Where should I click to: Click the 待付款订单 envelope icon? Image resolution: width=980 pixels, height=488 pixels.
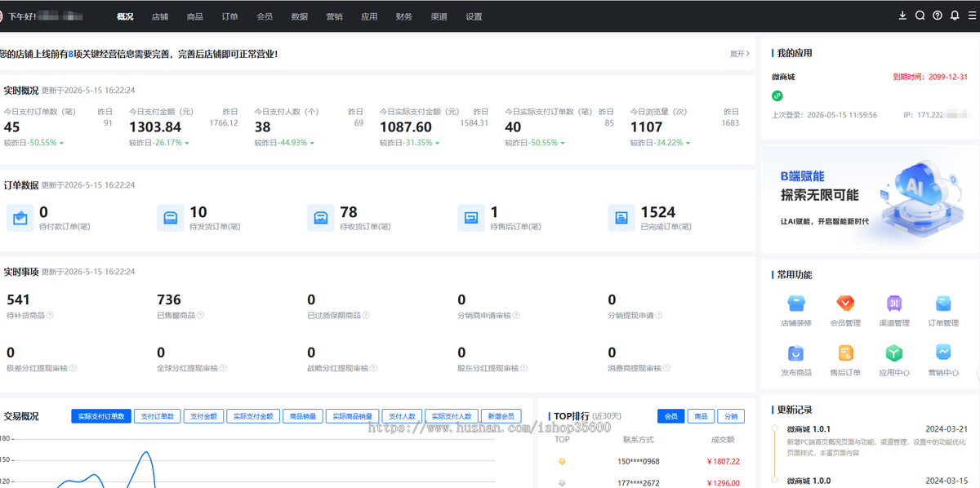click(x=20, y=218)
